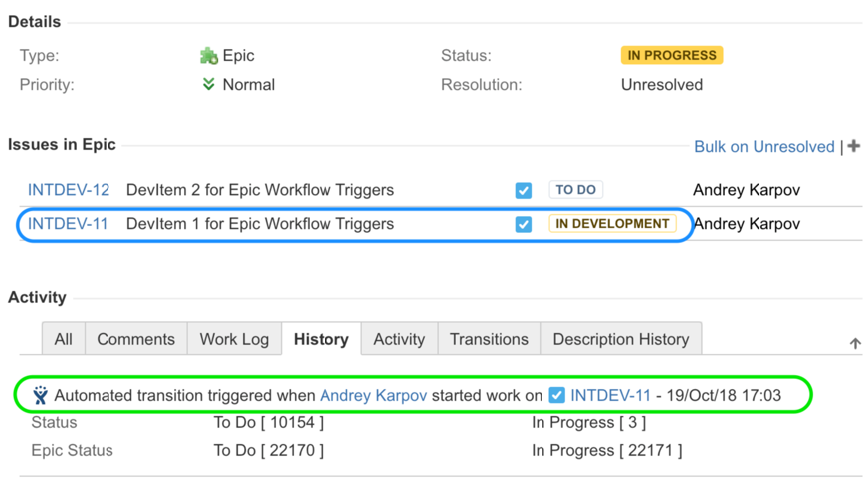This screenshot has width=868, height=494.
Task: Select the Transitions tab
Action: pos(489,339)
